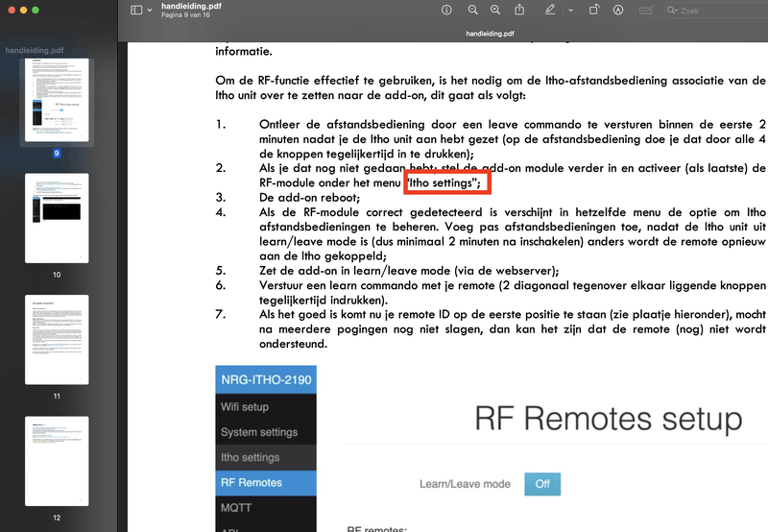The height and width of the screenshot is (532, 768).
Task: Click the word 'ondersteund.' in step 7
Action: 293,344
